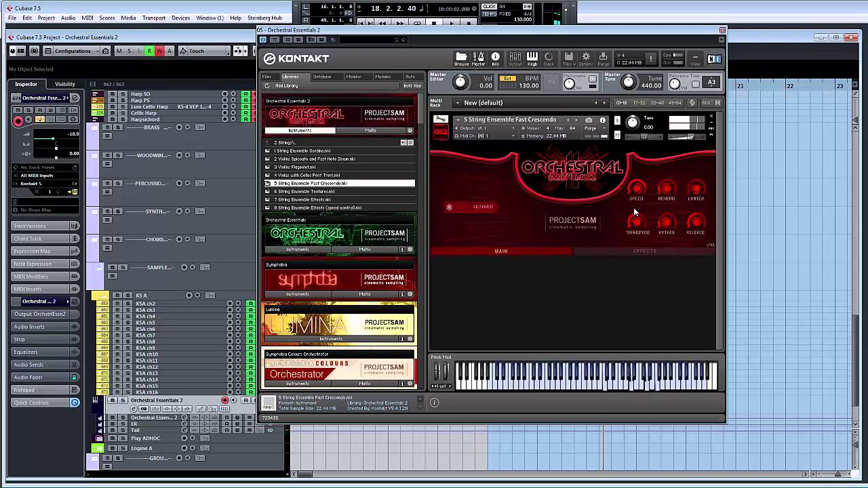
Task: Solo the Celtic Harp track
Action: tap(122, 113)
